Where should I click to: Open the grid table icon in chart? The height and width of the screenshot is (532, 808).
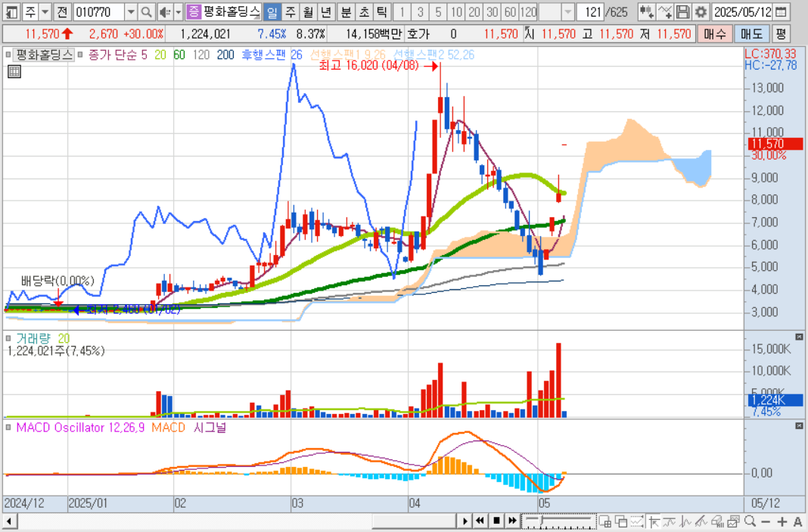14,72
